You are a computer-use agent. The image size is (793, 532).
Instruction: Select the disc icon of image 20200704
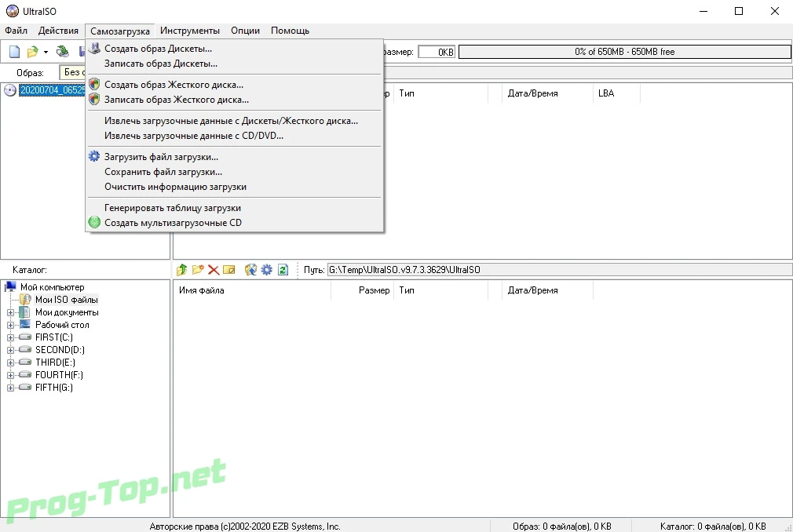tap(10, 90)
